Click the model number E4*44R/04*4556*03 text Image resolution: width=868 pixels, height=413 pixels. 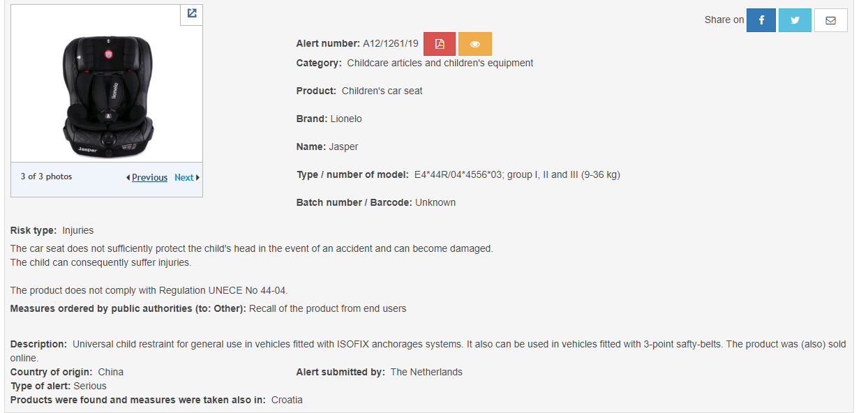coord(458,174)
